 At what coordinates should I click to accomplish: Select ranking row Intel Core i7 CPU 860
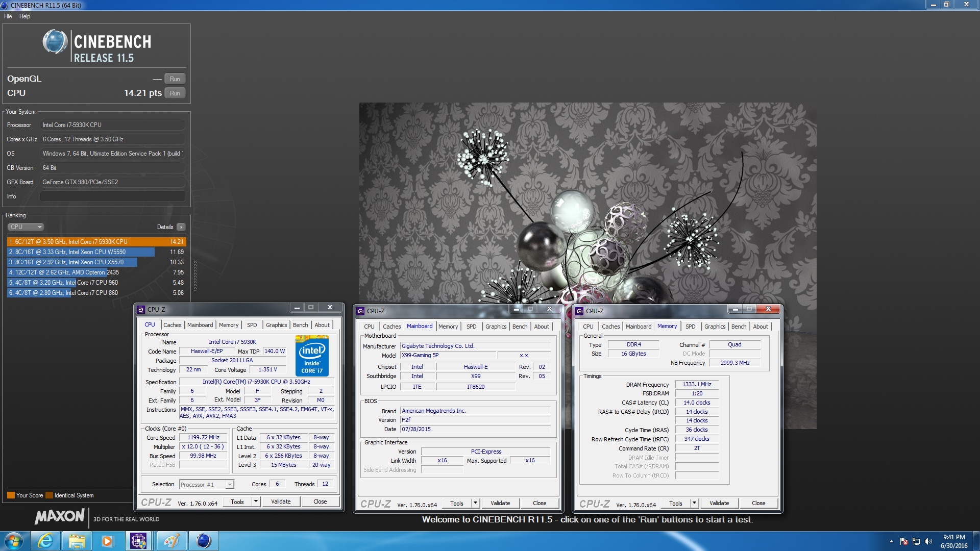pos(96,293)
